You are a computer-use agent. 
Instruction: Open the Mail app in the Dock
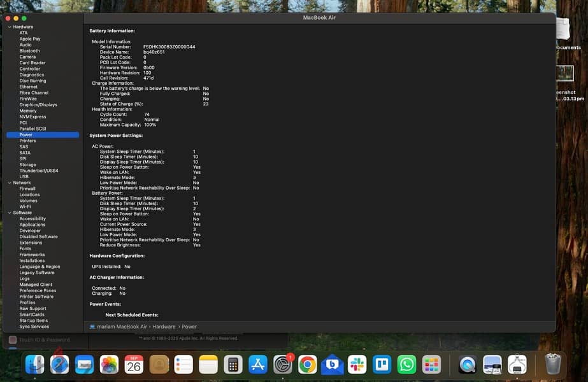pos(84,364)
